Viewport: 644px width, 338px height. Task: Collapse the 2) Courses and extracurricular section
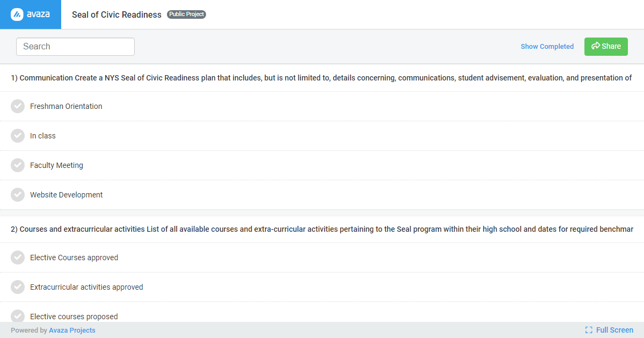pyautogui.click(x=322, y=229)
